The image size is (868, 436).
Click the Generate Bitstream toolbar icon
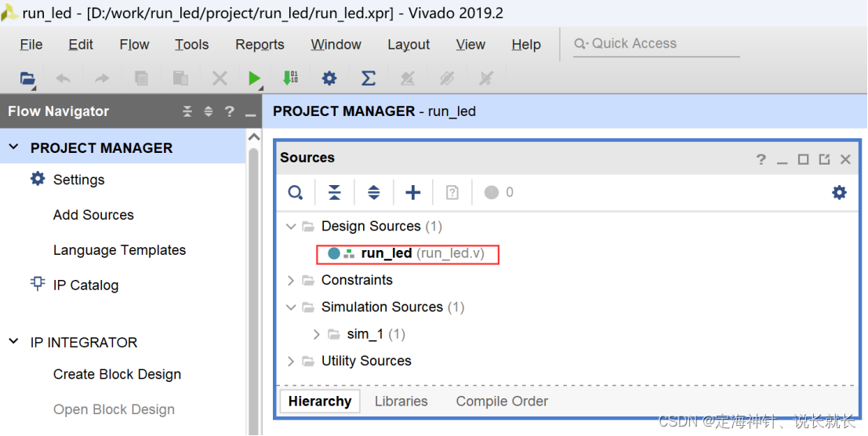pos(291,78)
